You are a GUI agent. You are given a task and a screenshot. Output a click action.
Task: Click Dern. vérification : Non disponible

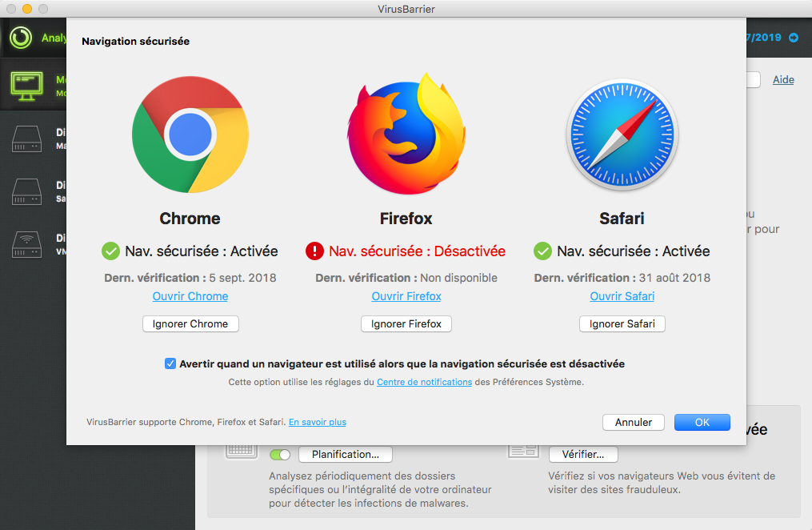(x=406, y=279)
